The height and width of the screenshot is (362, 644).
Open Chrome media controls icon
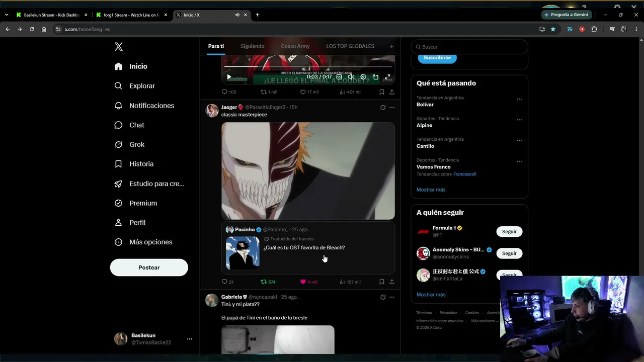pyautogui.click(x=612, y=29)
